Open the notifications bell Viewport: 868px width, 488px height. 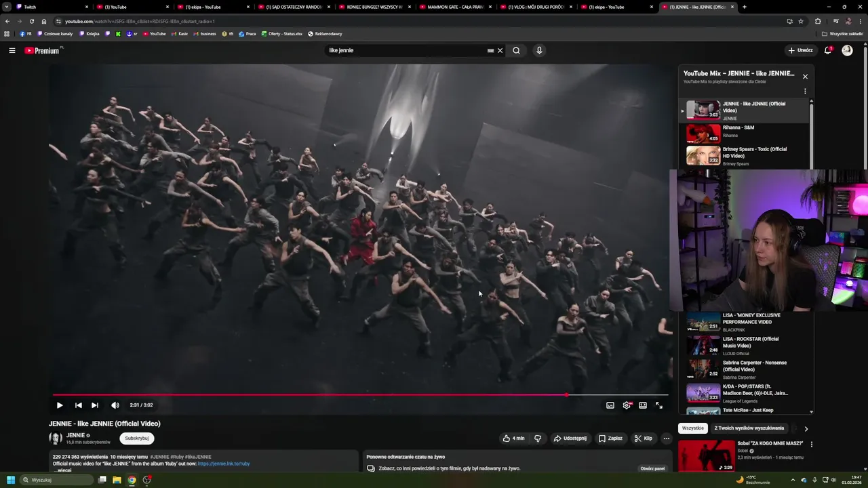828,50
